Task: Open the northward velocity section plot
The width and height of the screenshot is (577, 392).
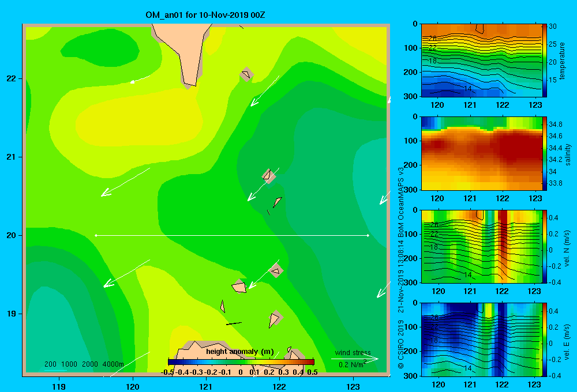Action: 481,246
